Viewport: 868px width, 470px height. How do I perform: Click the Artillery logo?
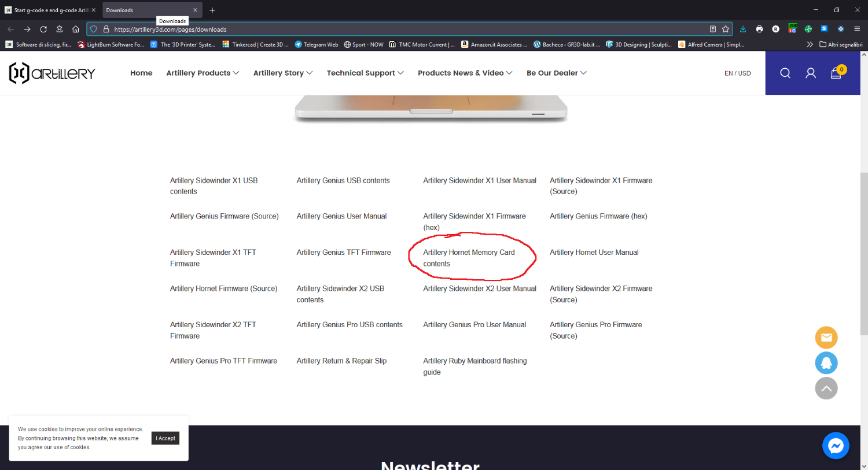[x=52, y=73]
